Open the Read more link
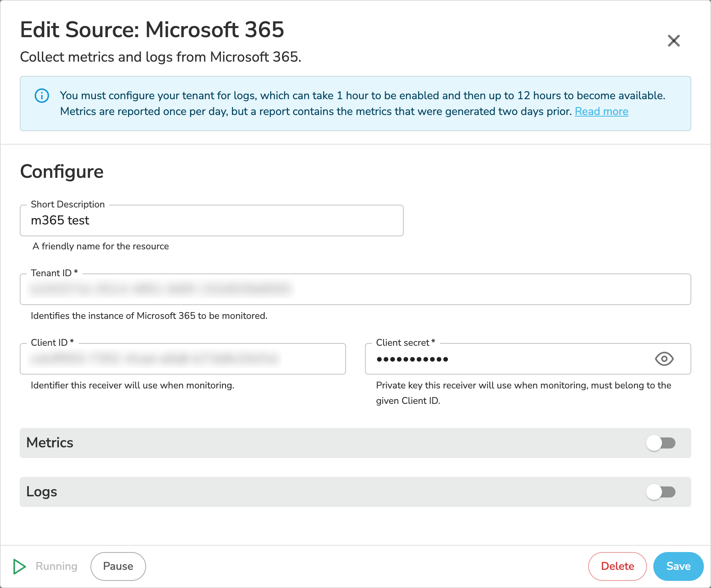This screenshot has height=588, width=711. [x=601, y=111]
